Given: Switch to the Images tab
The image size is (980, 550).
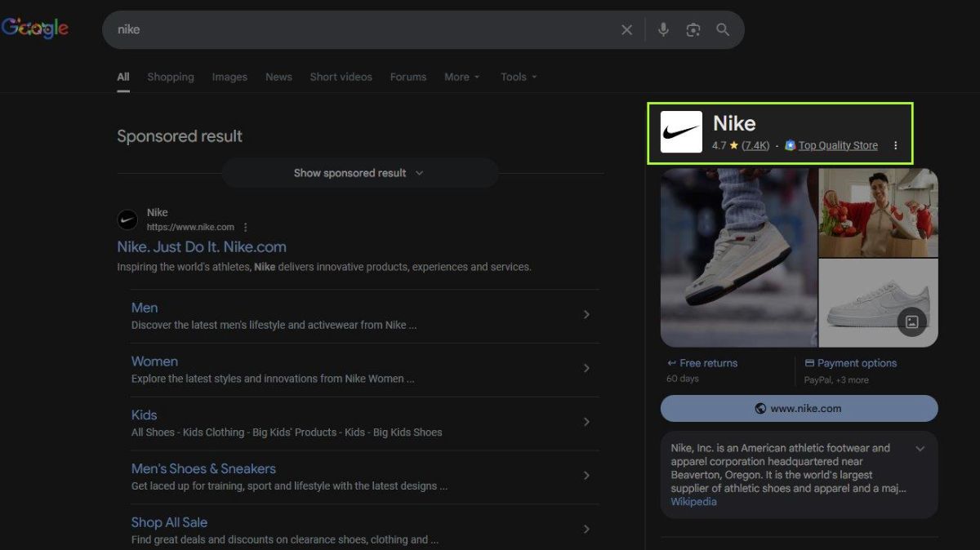Looking at the screenshot, I should point(229,77).
